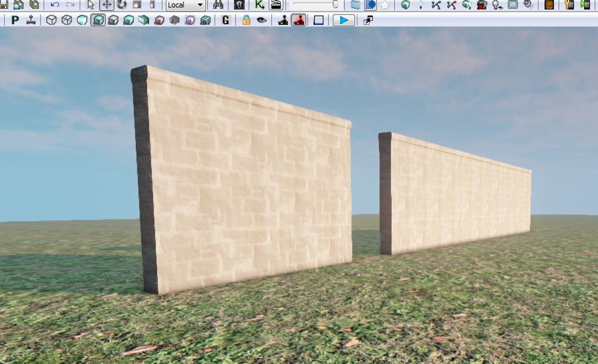The image size is (598, 364).
Task: Open the Local coordinate system dropdown
Action: [x=185, y=5]
